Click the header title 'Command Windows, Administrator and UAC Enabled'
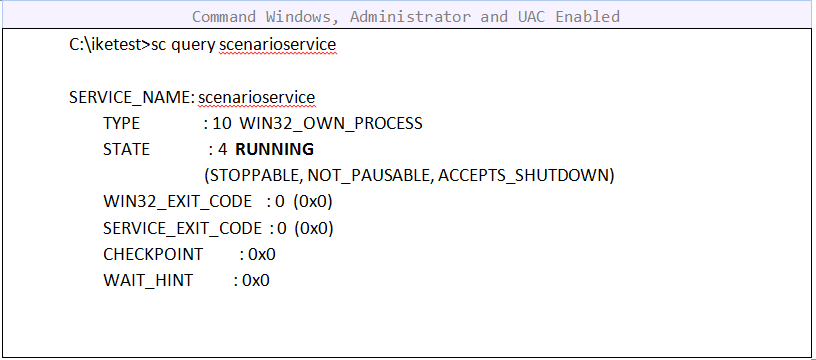816x360 pixels. [x=406, y=17]
